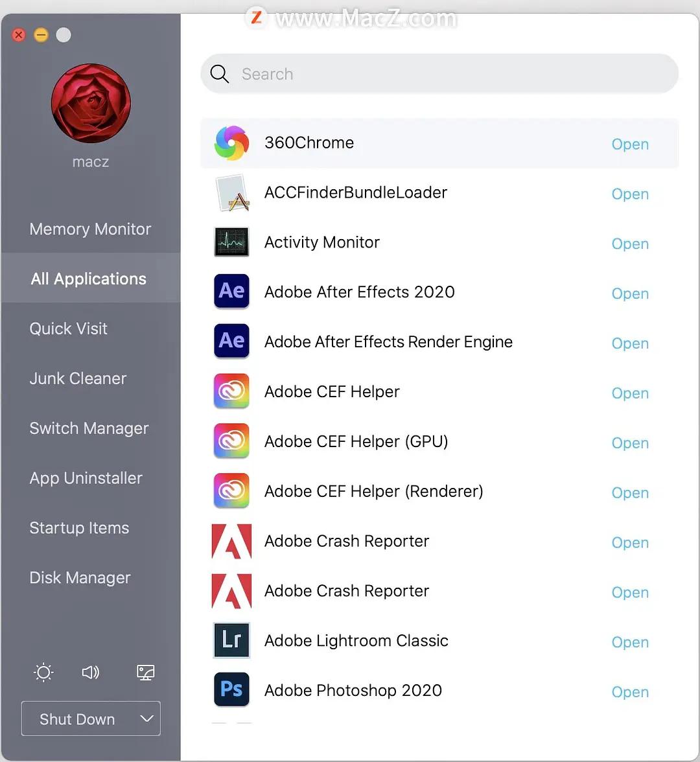Click the search magnifier icon
This screenshot has width=700, height=762.
coord(219,74)
